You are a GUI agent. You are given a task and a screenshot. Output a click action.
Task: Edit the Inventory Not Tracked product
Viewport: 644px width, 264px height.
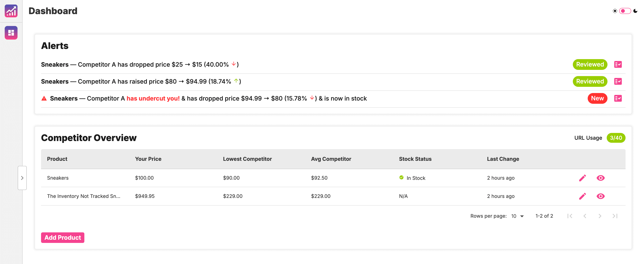click(582, 196)
